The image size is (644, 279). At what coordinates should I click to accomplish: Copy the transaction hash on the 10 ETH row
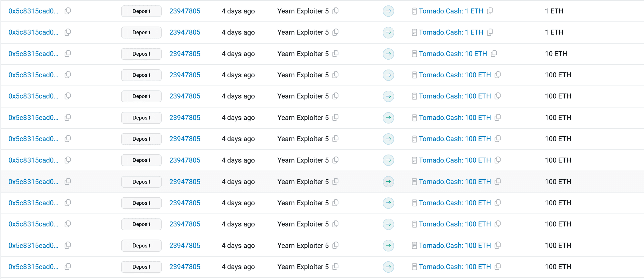[67, 54]
